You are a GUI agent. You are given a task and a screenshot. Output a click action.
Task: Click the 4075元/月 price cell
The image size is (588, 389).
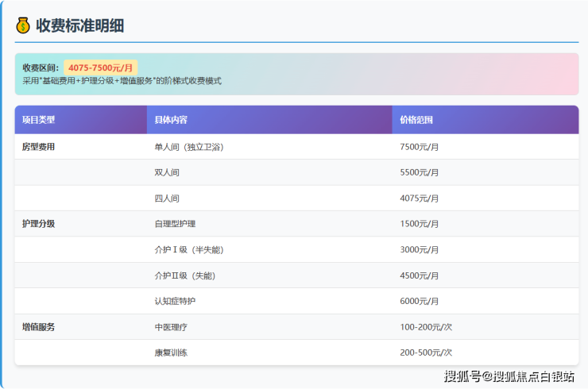(420, 198)
